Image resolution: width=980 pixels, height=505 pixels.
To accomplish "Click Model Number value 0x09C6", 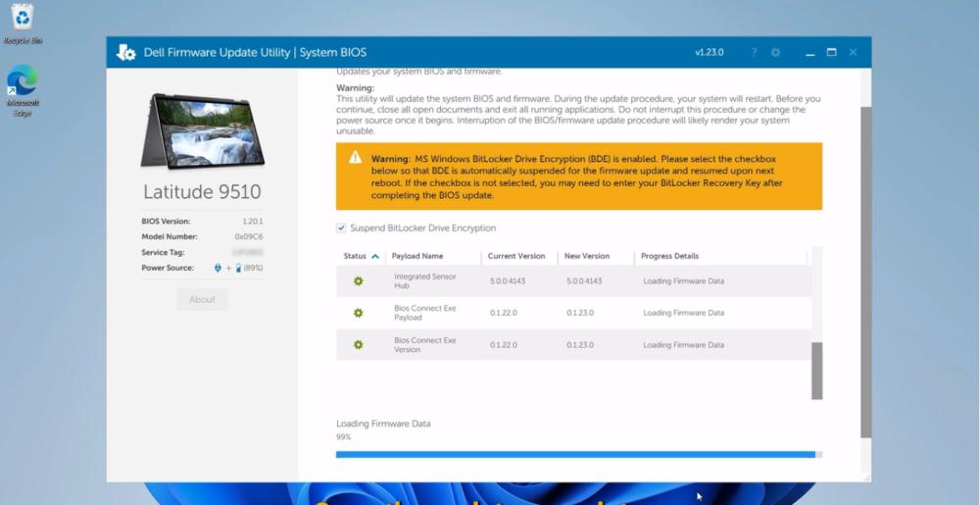I will coord(249,237).
